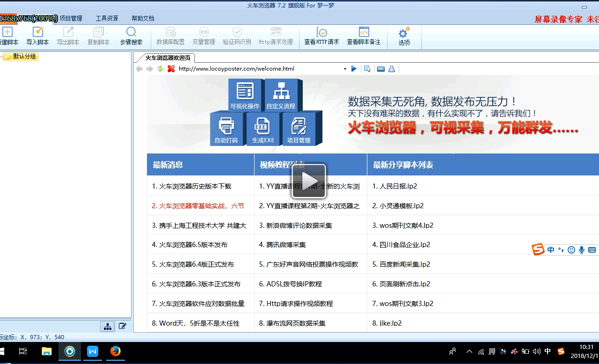Toggle Sogou IME 中 language mode

(x=551, y=250)
